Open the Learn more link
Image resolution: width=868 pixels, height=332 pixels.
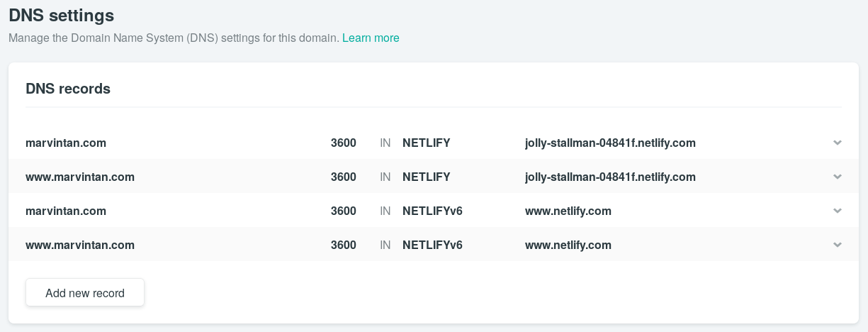pos(371,38)
